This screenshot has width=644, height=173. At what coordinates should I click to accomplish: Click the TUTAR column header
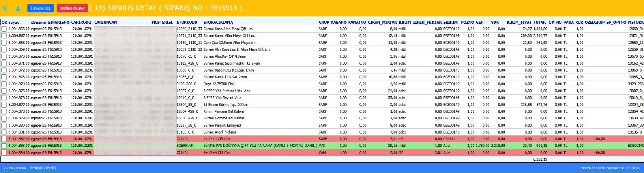click(x=540, y=23)
